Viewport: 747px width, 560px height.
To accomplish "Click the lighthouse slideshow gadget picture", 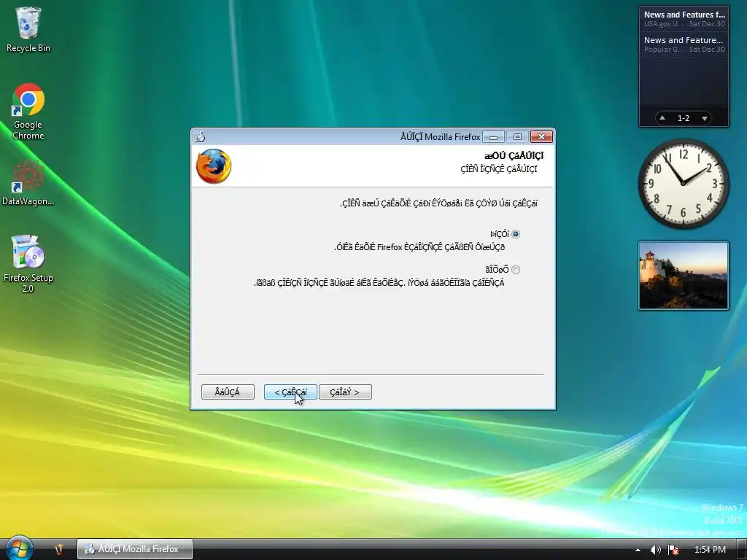I will click(x=683, y=276).
